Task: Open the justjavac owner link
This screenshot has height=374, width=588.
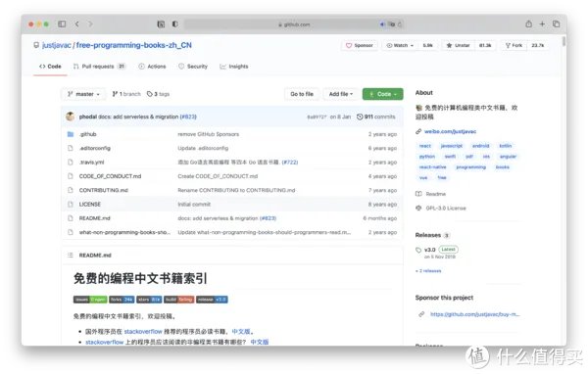Action: (56, 45)
